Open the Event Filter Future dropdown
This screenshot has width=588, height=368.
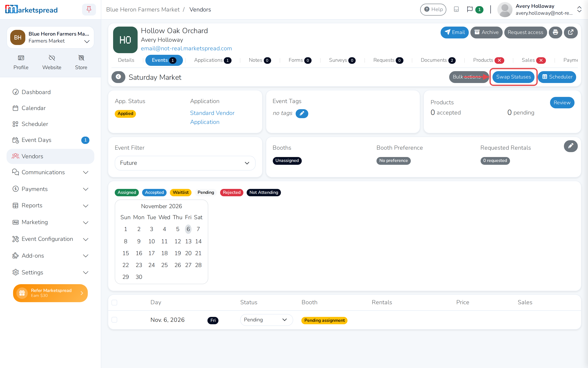click(x=185, y=163)
